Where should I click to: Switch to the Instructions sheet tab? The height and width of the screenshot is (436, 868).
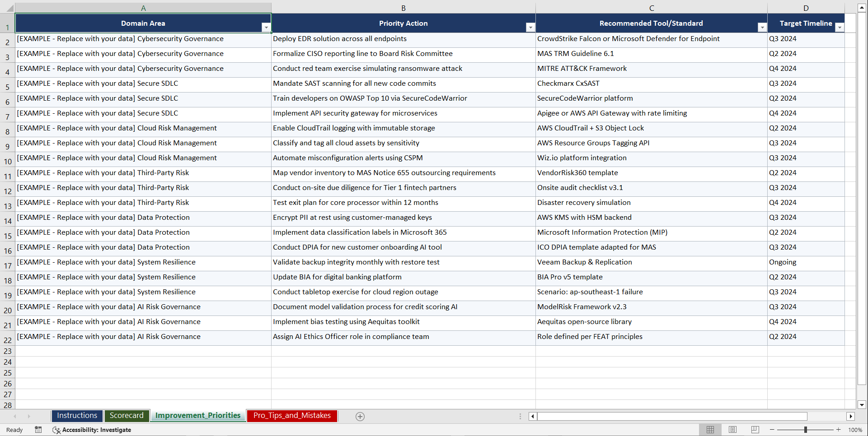77,416
